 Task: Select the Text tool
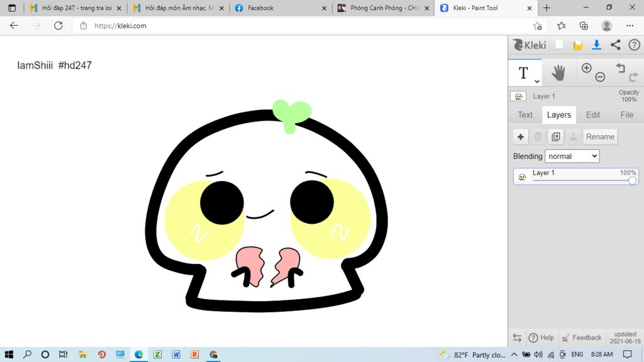[x=523, y=73]
